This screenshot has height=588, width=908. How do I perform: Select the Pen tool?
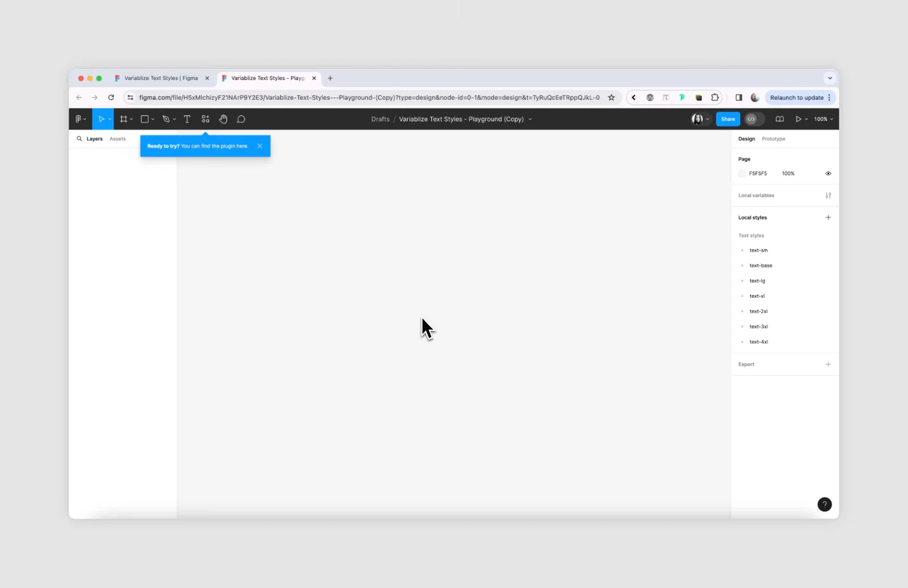pos(166,119)
